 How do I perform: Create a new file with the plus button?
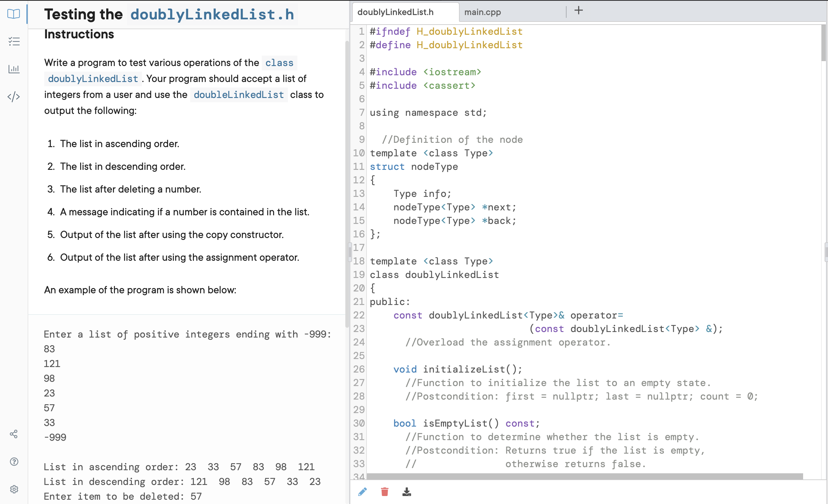point(578,10)
